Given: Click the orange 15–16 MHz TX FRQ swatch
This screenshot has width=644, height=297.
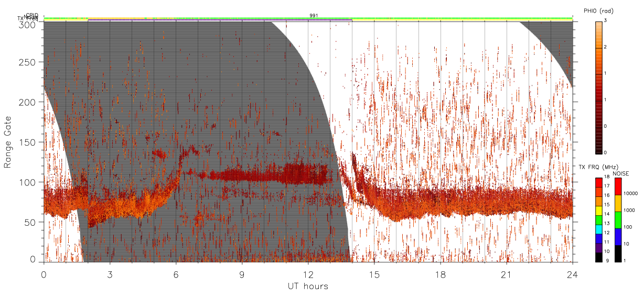Looking at the screenshot, I should pyautogui.click(x=599, y=201).
